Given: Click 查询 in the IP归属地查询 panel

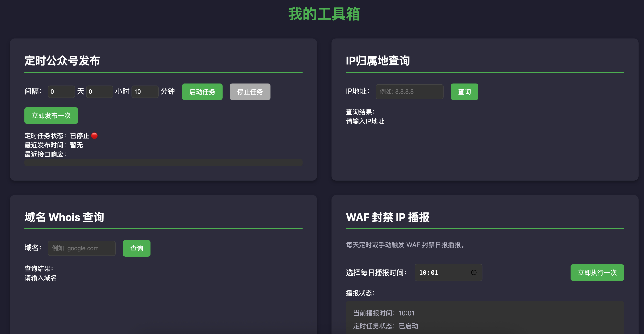Looking at the screenshot, I should [464, 92].
